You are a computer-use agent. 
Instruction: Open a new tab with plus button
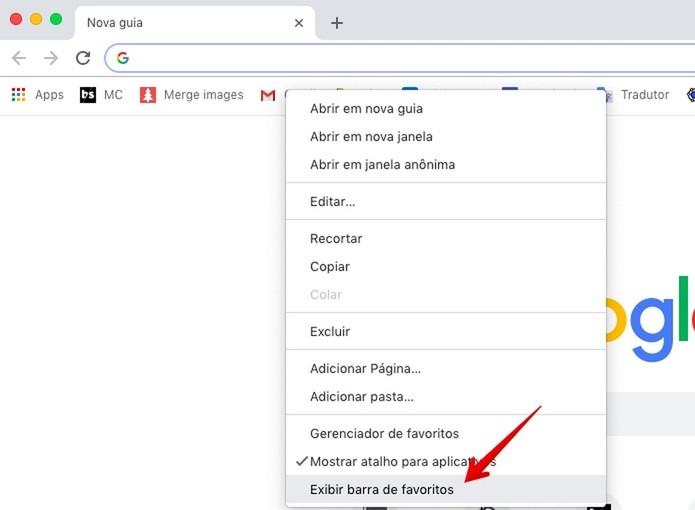coord(337,23)
